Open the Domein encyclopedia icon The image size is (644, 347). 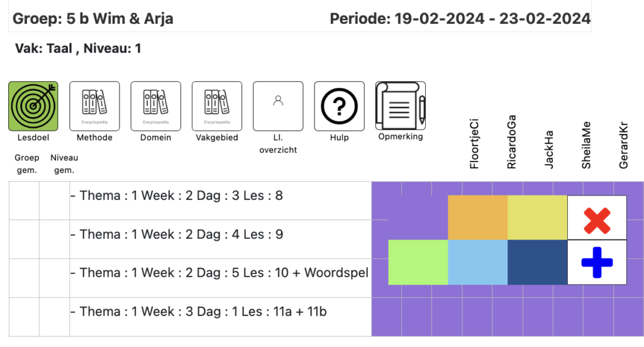click(x=155, y=106)
